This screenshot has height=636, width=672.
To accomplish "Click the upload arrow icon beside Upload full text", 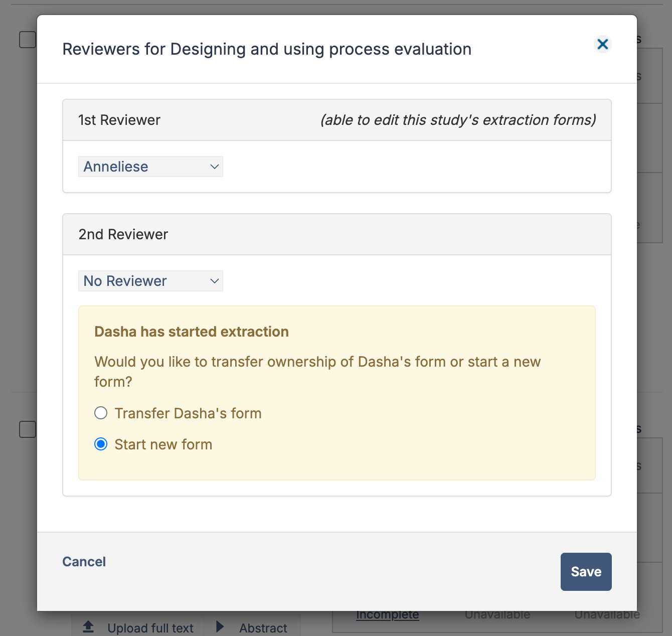I will [x=88, y=626].
